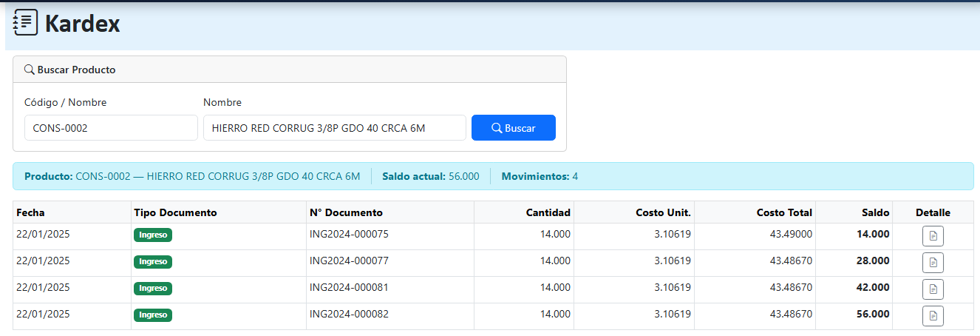The image size is (980, 336).
Task: Focus the Código / Nombre field with CONS-0002
Action: [111, 127]
